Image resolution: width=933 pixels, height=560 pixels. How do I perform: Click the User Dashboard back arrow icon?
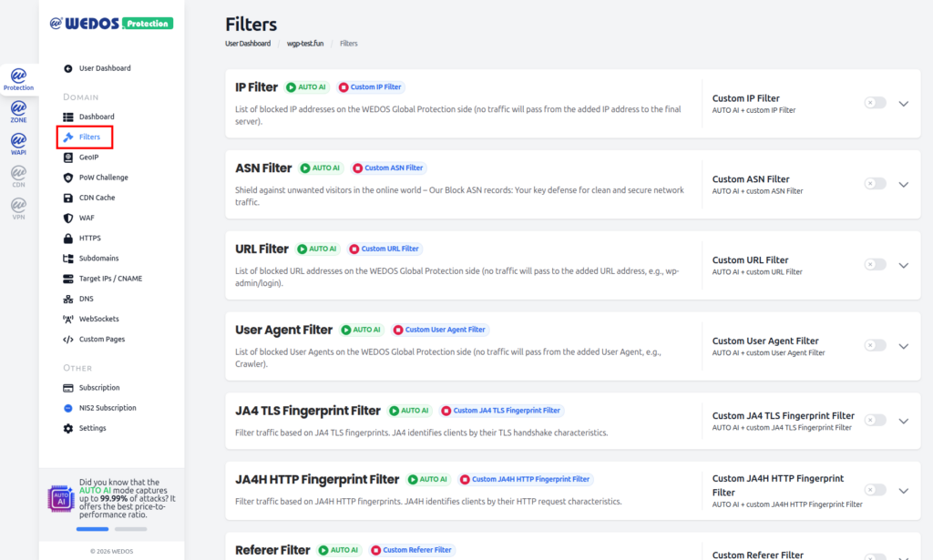67,68
